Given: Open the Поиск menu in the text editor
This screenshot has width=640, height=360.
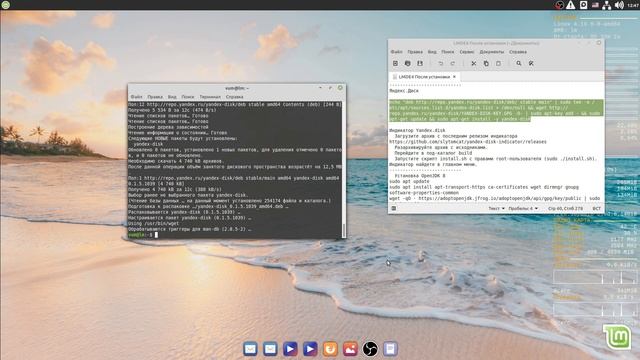Looking at the screenshot, I should 448,52.
